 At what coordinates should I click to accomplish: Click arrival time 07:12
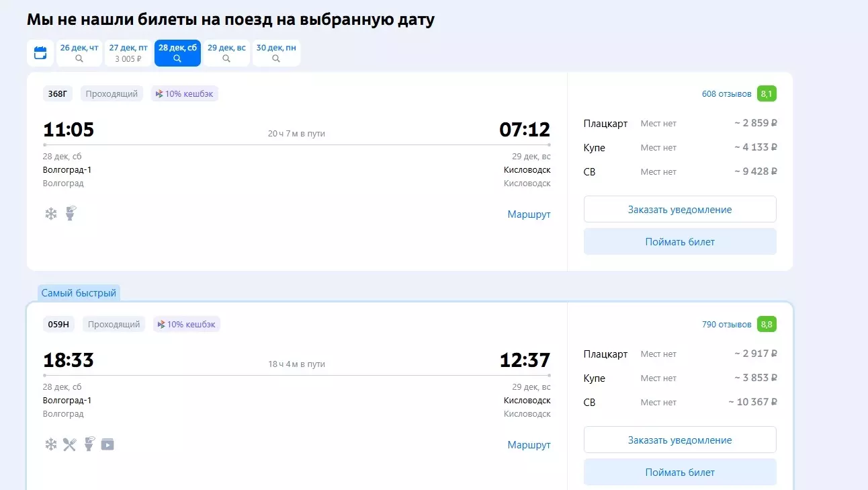point(525,130)
